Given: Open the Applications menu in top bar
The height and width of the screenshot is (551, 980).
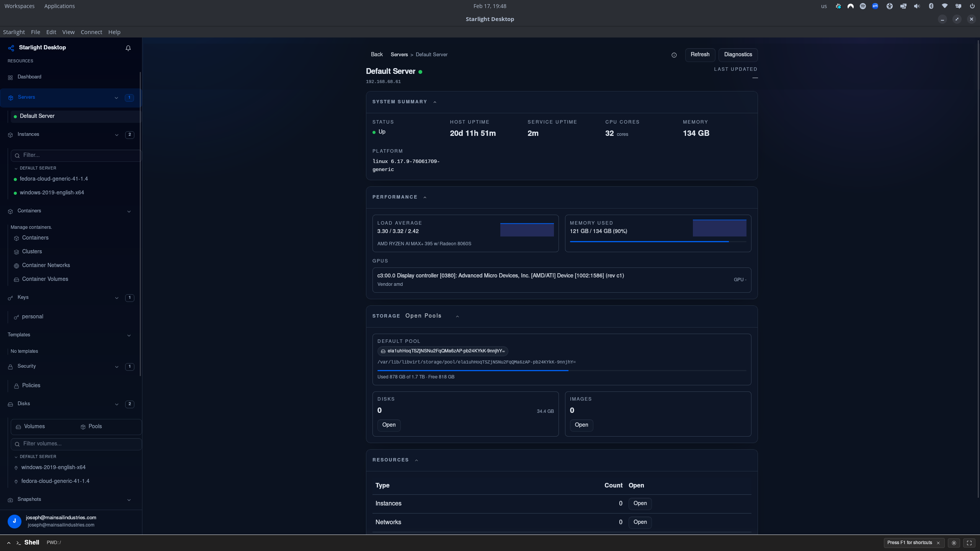Looking at the screenshot, I should point(59,6).
